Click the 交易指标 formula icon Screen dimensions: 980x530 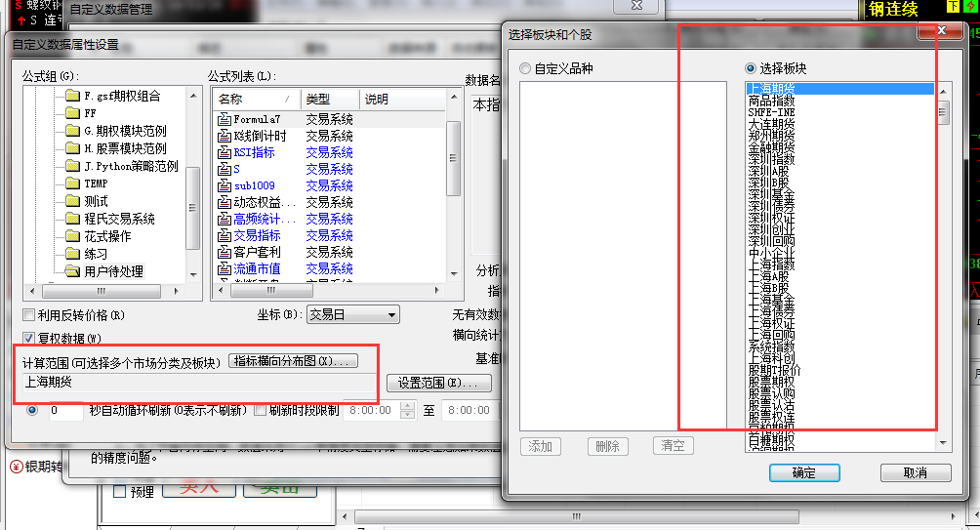225,235
